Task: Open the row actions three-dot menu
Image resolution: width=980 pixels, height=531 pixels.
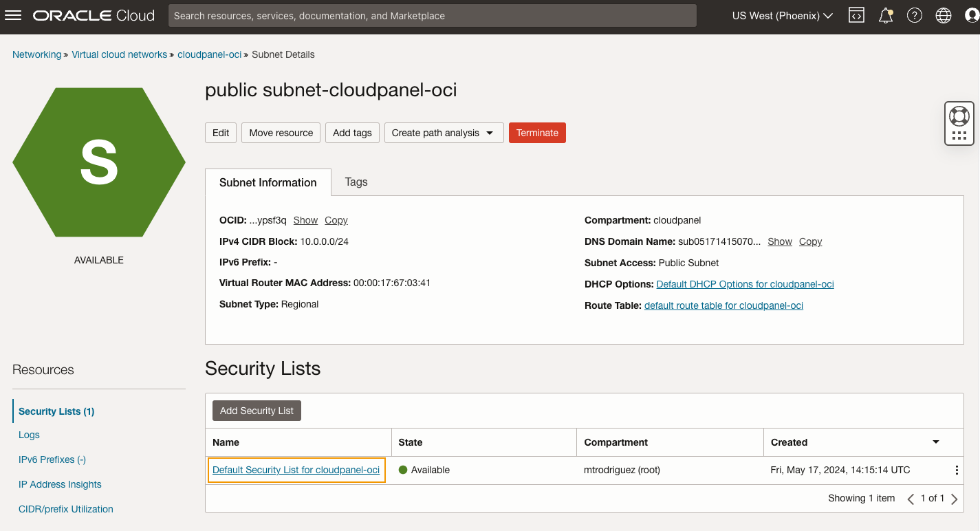Action: pyautogui.click(x=956, y=470)
